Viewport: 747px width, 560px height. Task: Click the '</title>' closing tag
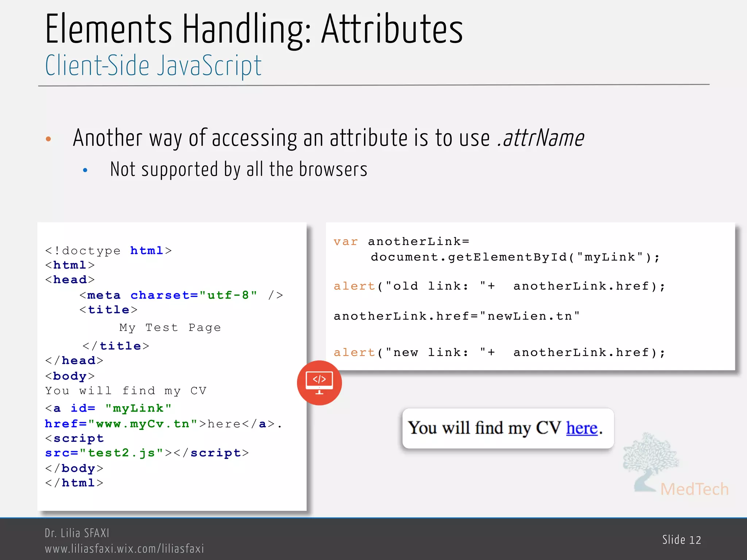(x=116, y=346)
